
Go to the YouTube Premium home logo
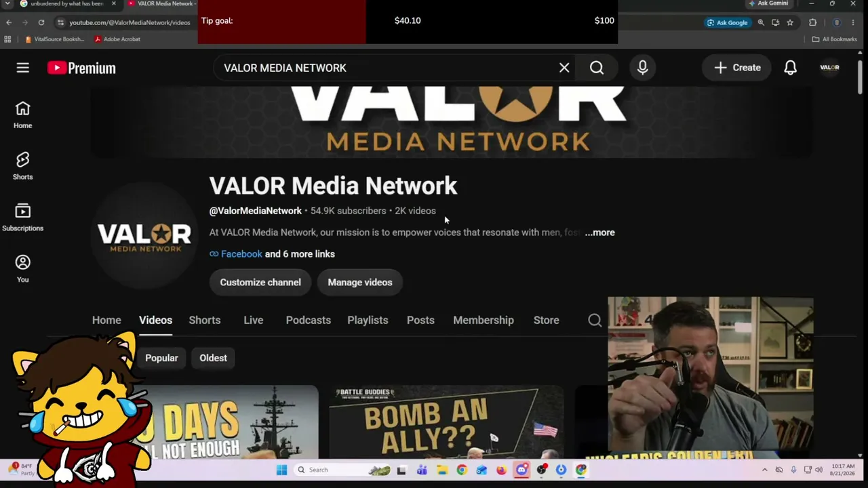(x=81, y=68)
